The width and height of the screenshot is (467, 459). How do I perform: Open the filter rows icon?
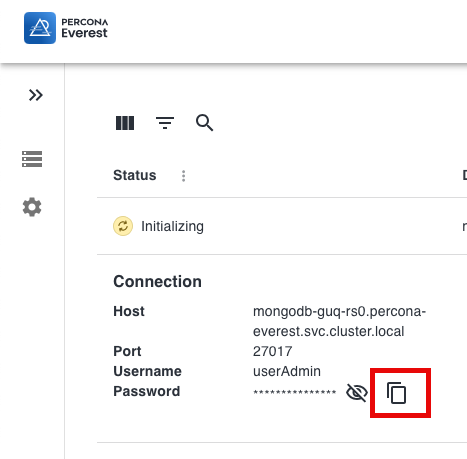pos(165,123)
